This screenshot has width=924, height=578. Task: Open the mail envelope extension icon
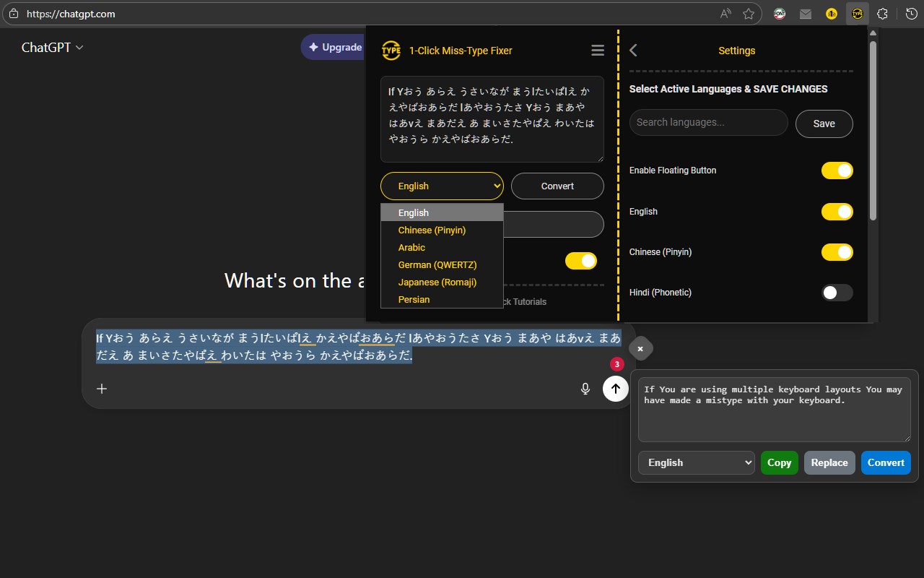click(806, 14)
